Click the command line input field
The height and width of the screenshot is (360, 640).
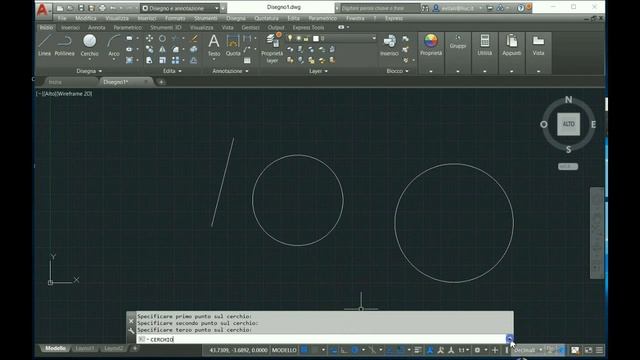[321, 339]
